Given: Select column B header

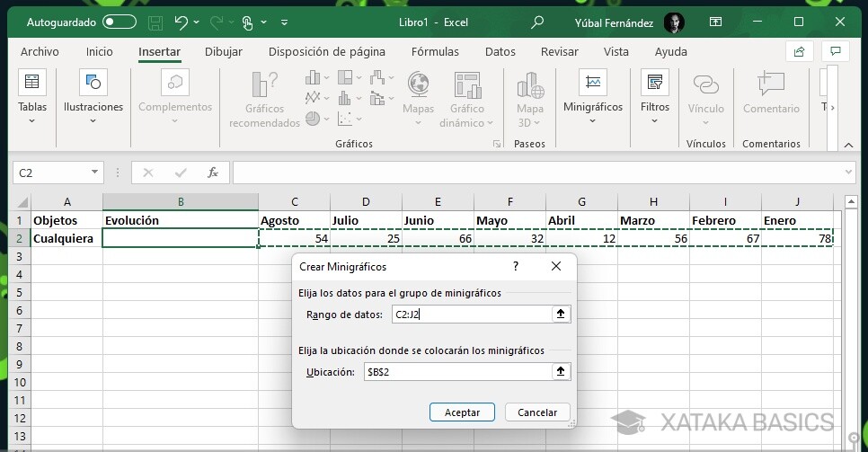Looking at the screenshot, I should (x=181, y=201).
